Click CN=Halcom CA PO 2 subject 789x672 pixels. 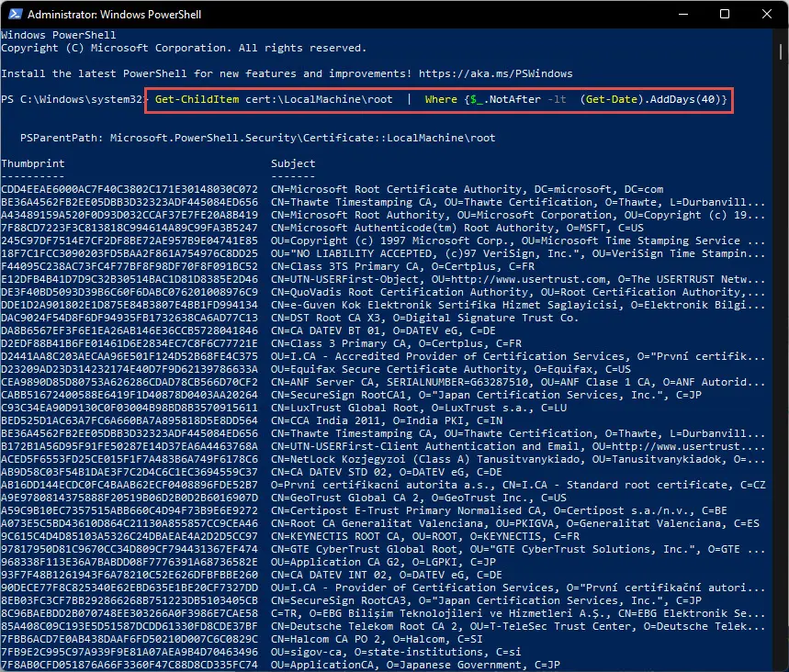click(x=377, y=639)
